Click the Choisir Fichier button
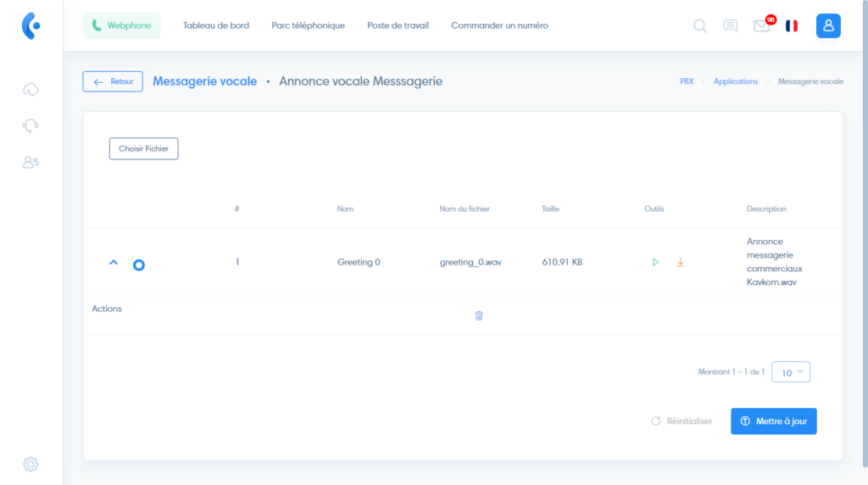Screen dimensions: 868x485 click(x=143, y=148)
